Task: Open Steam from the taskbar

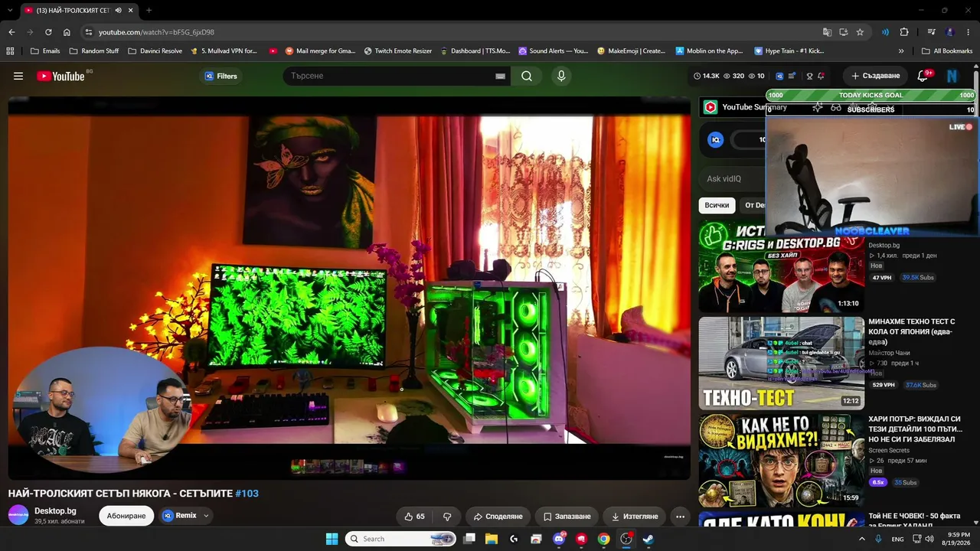Action: point(648,539)
